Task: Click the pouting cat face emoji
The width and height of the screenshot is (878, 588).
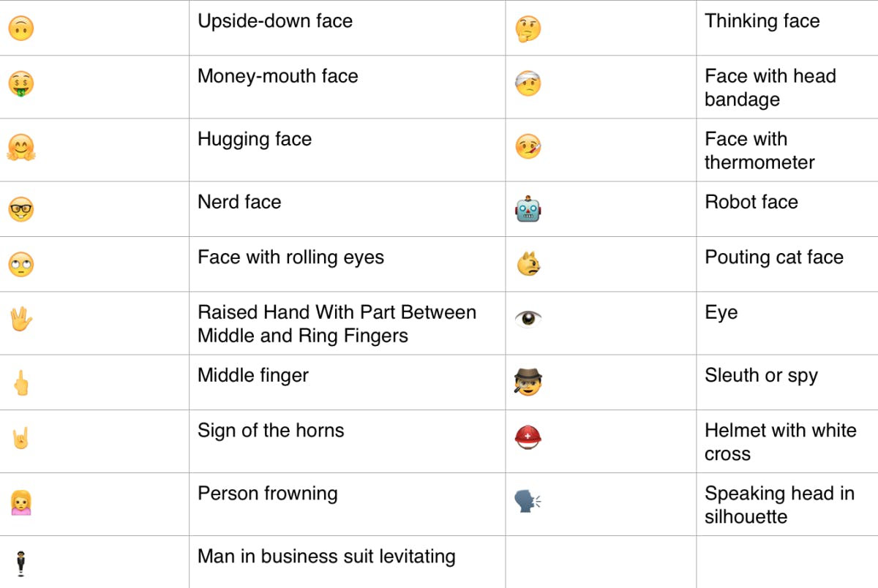Action: click(x=528, y=265)
